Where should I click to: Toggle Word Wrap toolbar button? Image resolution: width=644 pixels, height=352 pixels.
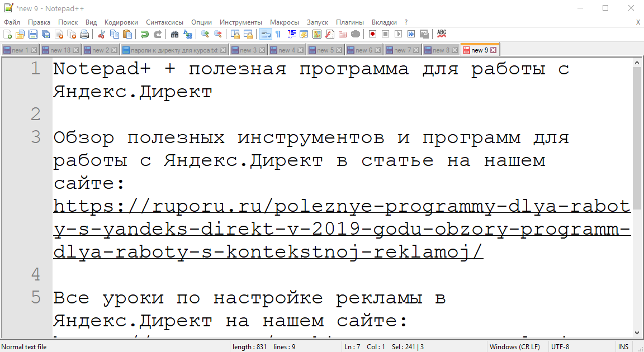tap(266, 34)
